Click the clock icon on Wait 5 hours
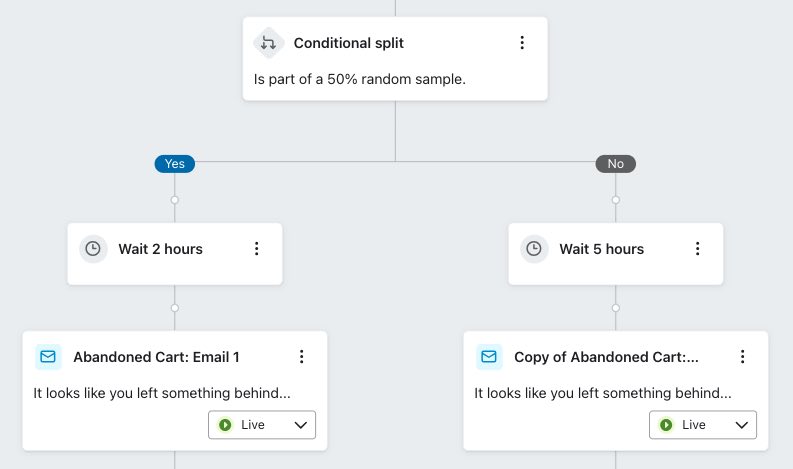This screenshot has width=793, height=469. (534, 249)
